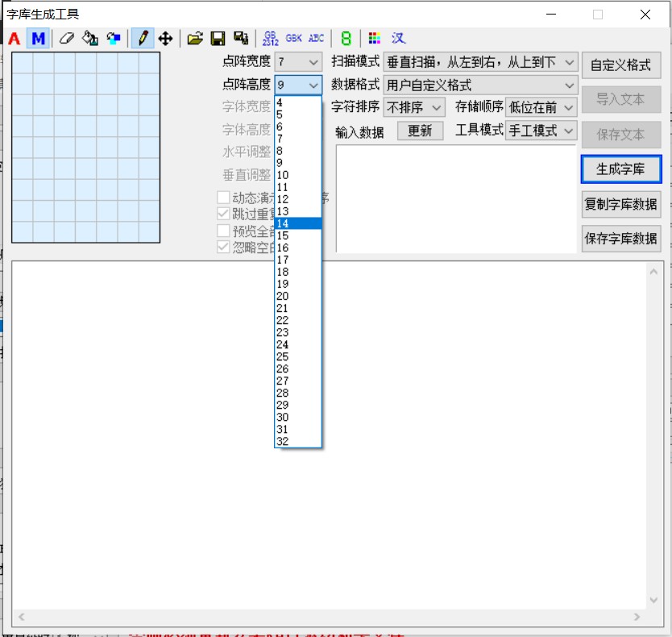Click the output area's scroll up arrow
Viewport: 672px width, 637px height.
point(653,272)
